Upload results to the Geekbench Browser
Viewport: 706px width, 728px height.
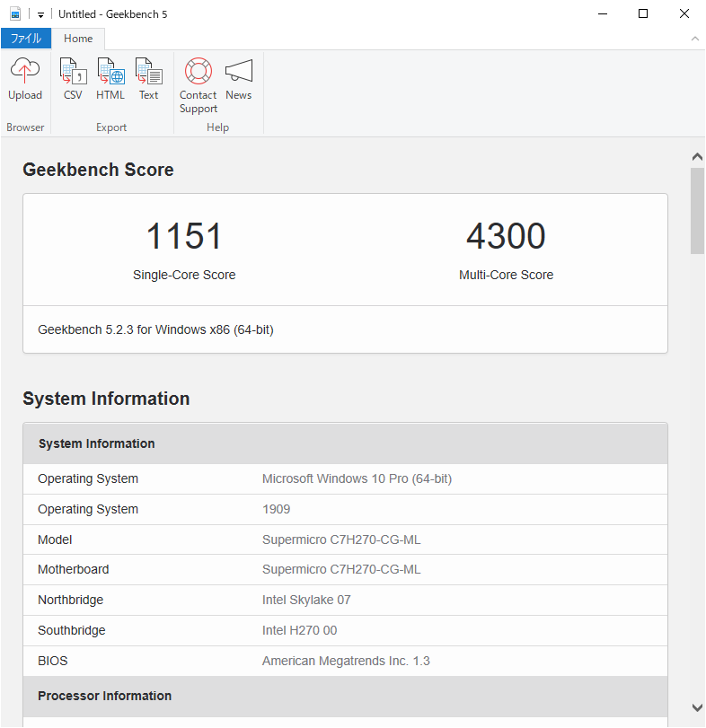(25, 79)
